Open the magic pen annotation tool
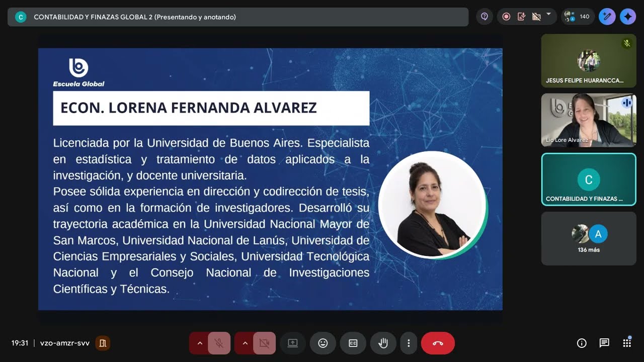Screen dimensions: 644x362 click(607, 17)
